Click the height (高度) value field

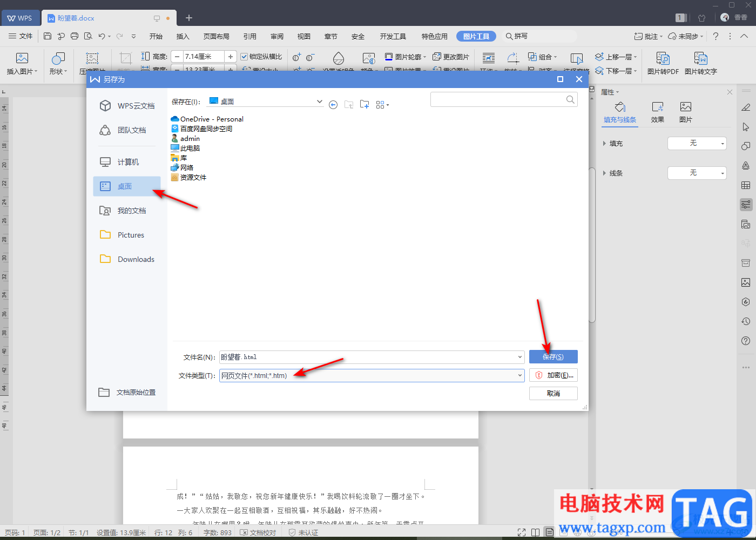point(204,56)
